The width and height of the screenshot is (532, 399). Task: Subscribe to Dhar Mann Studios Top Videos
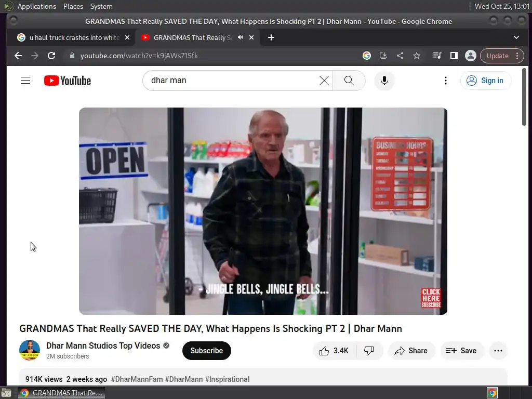point(207,351)
